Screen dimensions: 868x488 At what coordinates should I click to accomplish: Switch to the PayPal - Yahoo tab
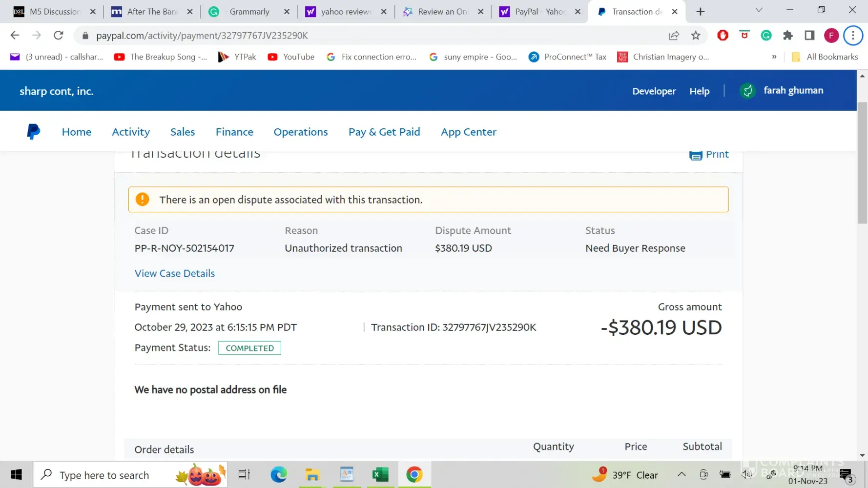tap(540, 12)
